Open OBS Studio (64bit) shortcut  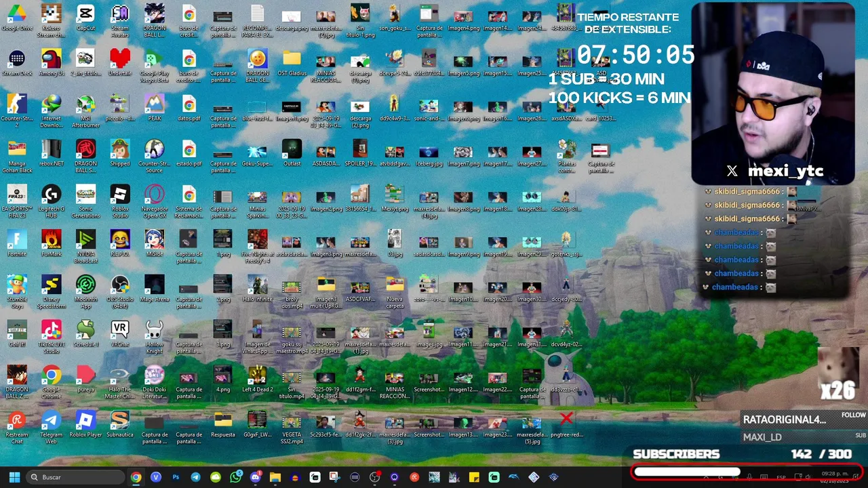click(x=120, y=291)
